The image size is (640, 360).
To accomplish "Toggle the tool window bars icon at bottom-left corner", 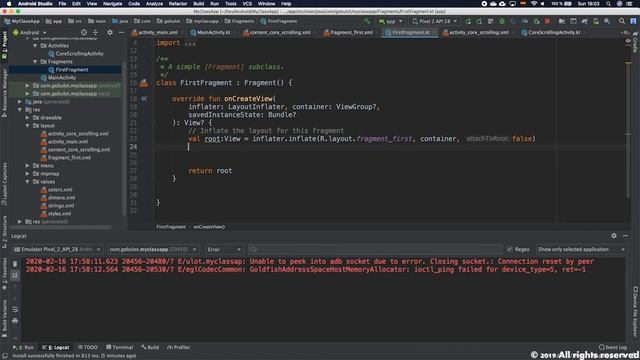I will 4,356.
